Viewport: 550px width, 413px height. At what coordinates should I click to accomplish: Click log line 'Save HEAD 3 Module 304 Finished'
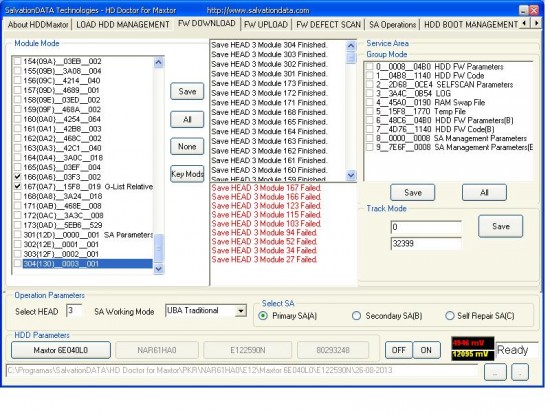pyautogui.click(x=269, y=45)
